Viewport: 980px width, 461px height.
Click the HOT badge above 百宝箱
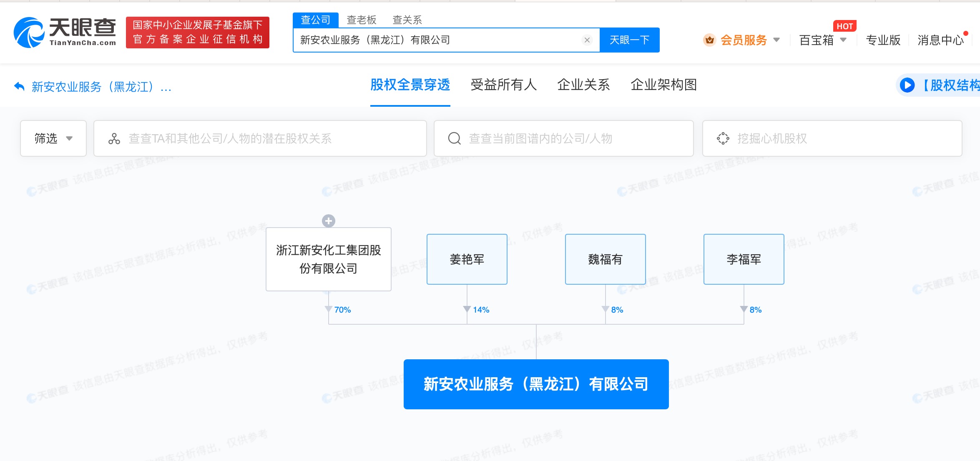tap(845, 26)
